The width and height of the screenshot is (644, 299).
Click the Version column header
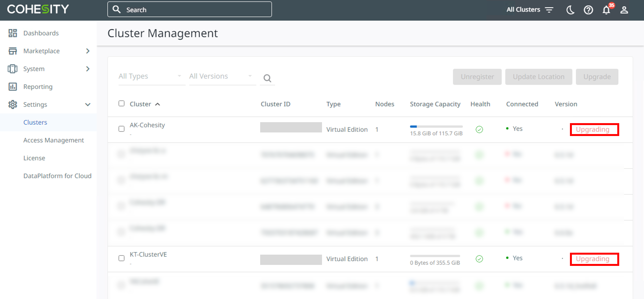[x=566, y=104]
